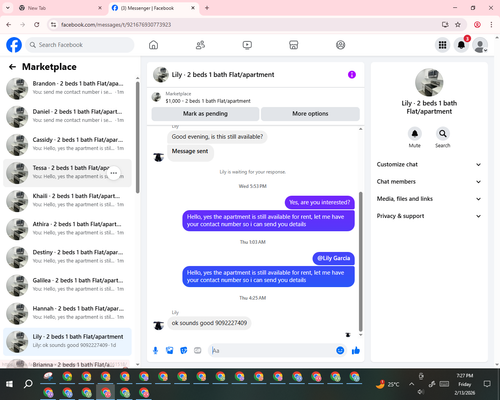
Task: Click the message 'ok sounds good 9092227409'
Action: [x=209, y=323]
